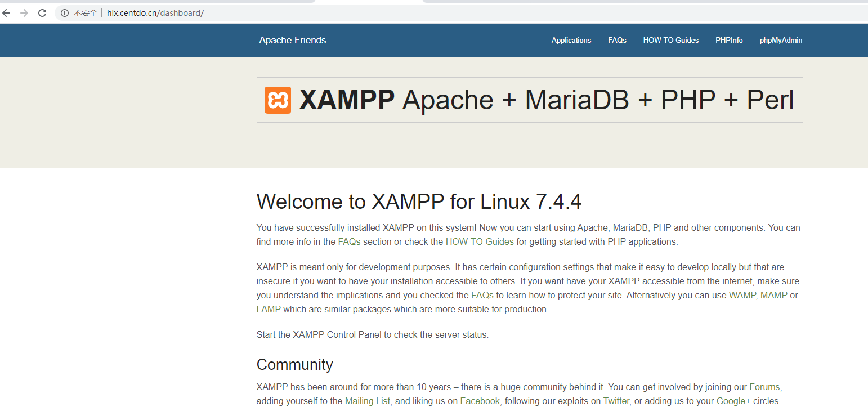Click the orange XAMPP logo icon
The height and width of the screenshot is (407, 868).
pos(278,100)
